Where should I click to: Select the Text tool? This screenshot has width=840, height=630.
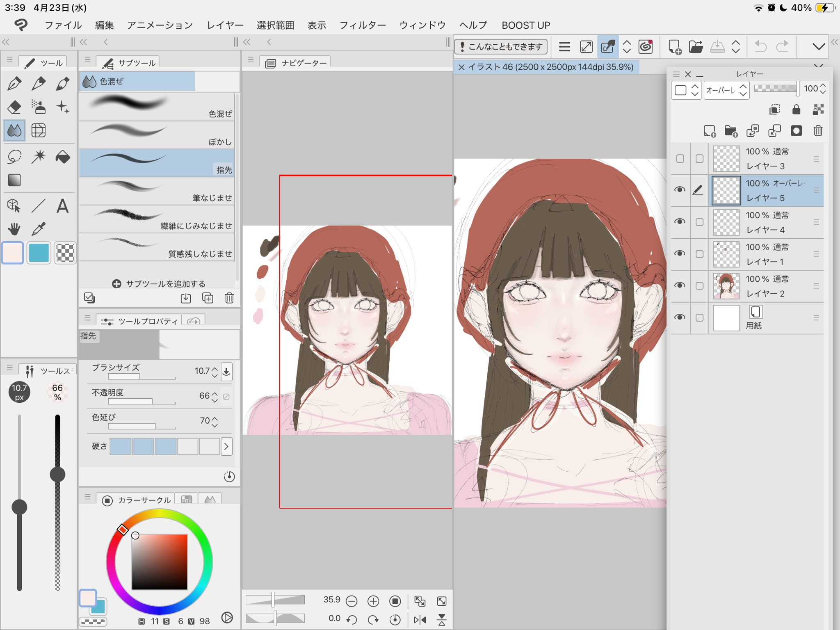[62, 205]
